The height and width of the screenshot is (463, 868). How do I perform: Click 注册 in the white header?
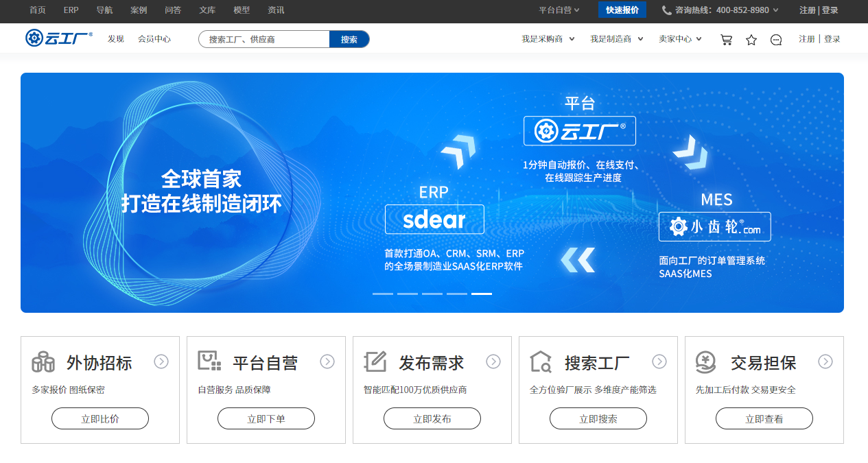coord(807,39)
